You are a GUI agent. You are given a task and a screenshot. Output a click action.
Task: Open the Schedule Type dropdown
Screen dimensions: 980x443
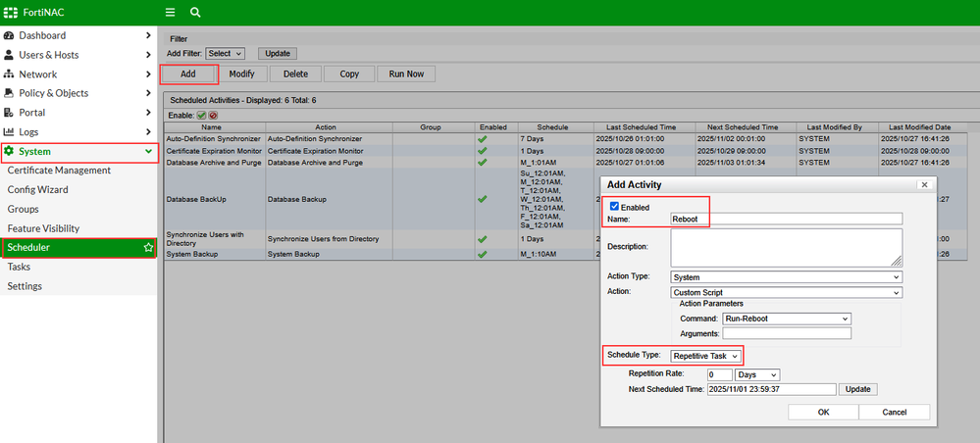pos(705,355)
